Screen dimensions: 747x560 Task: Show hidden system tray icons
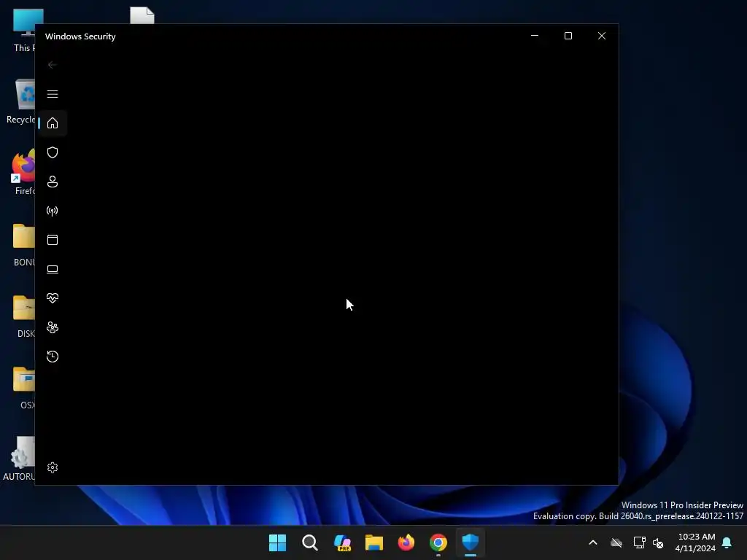[593, 542]
